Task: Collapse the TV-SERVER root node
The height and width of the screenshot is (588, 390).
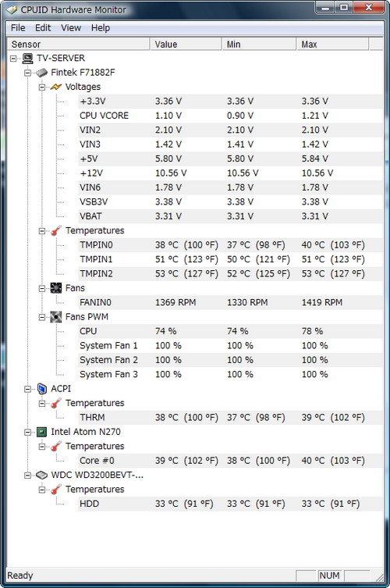Action: click(x=13, y=59)
